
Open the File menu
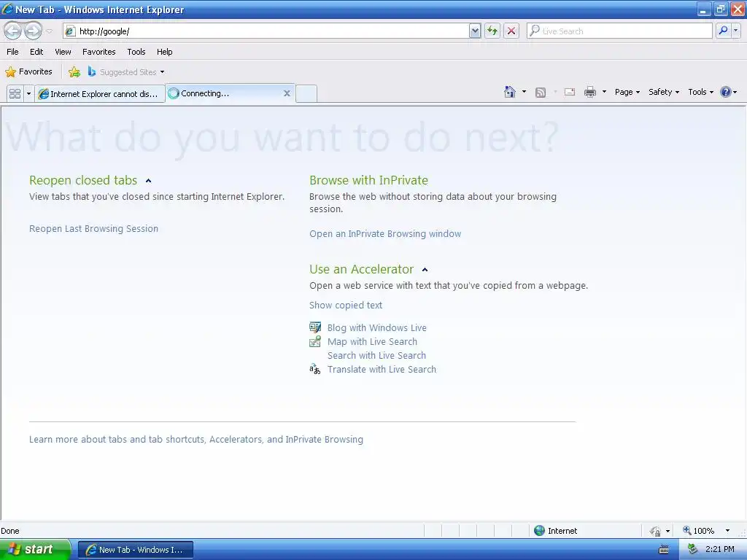pos(13,52)
